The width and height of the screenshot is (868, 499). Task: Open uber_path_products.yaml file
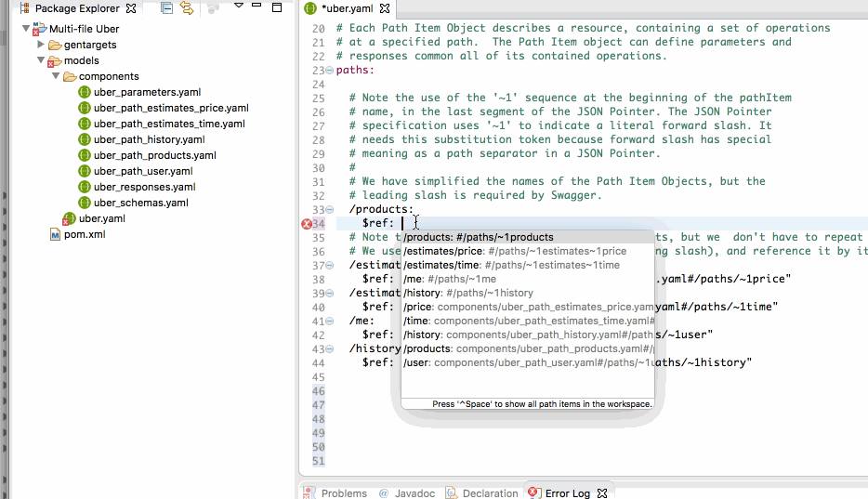154,155
